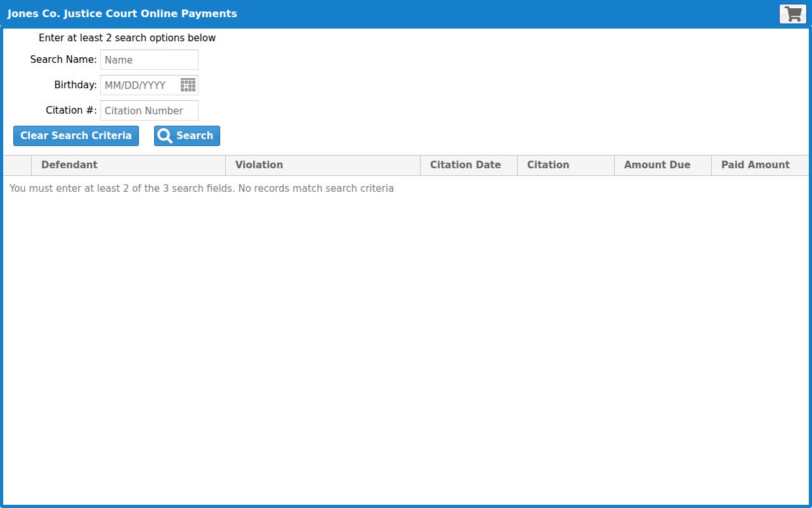Image resolution: width=812 pixels, height=508 pixels.
Task: Click the Search Name input field
Action: coord(149,60)
